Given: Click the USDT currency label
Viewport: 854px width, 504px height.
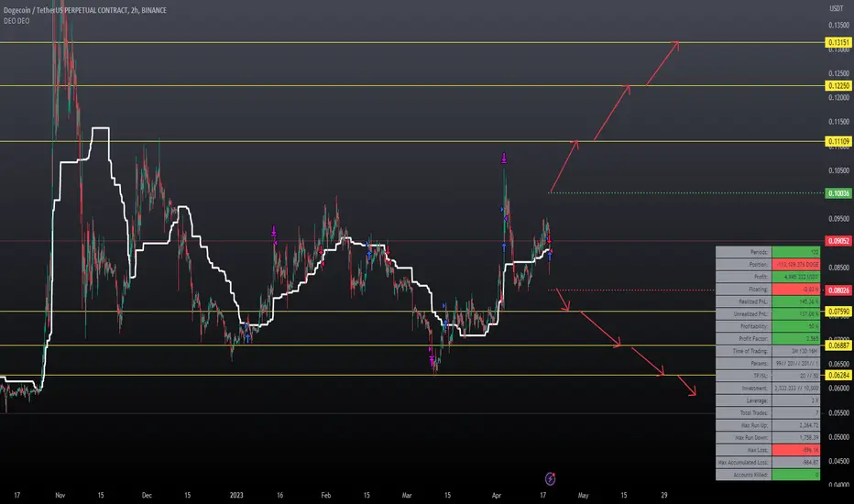Looking at the screenshot, I should [x=836, y=8].
